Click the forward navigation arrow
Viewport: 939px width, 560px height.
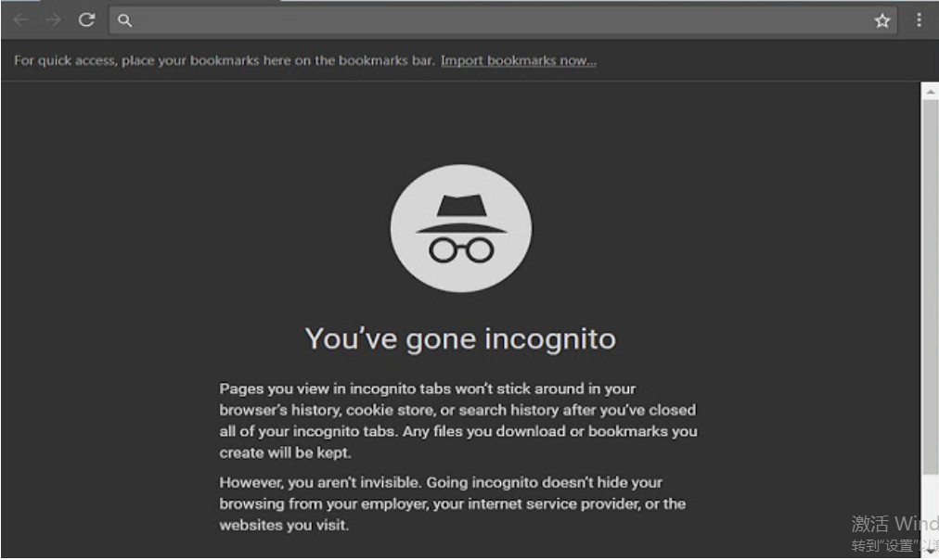tap(53, 19)
